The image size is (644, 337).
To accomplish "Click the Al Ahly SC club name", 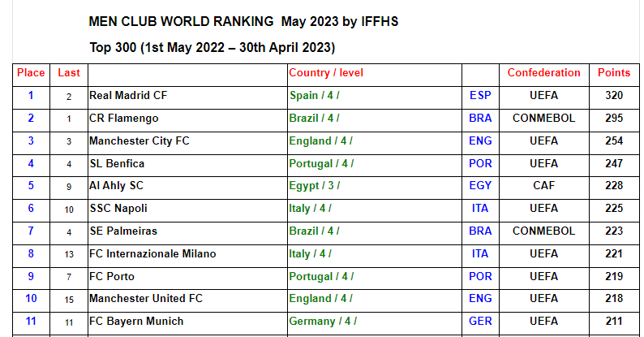I will [116, 186].
